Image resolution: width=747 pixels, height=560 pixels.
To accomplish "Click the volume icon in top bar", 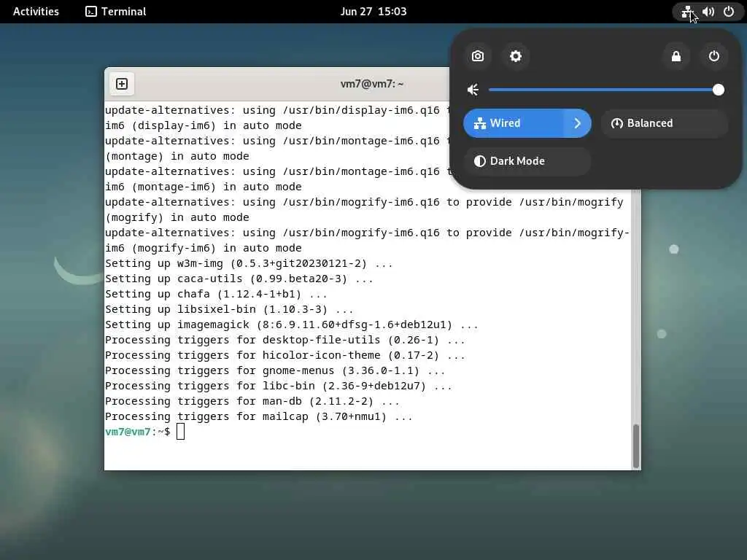I will coord(708,12).
